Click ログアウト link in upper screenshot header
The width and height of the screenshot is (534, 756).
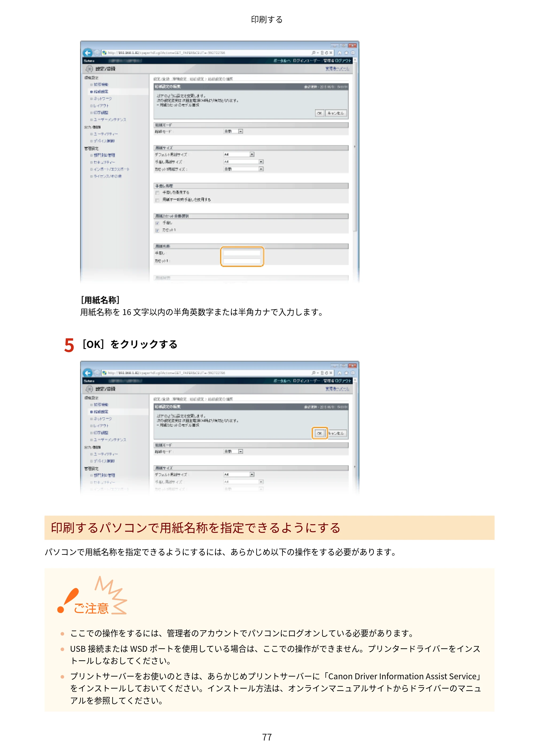click(x=343, y=61)
